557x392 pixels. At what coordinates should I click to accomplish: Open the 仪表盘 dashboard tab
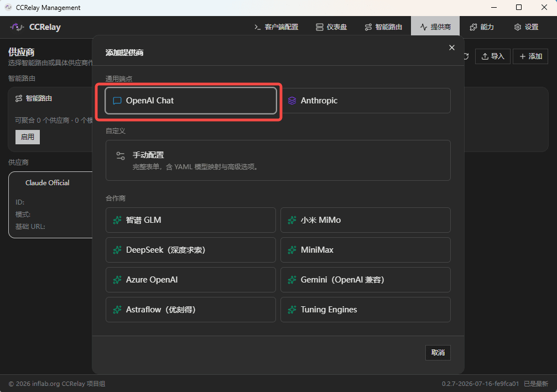pyautogui.click(x=331, y=27)
